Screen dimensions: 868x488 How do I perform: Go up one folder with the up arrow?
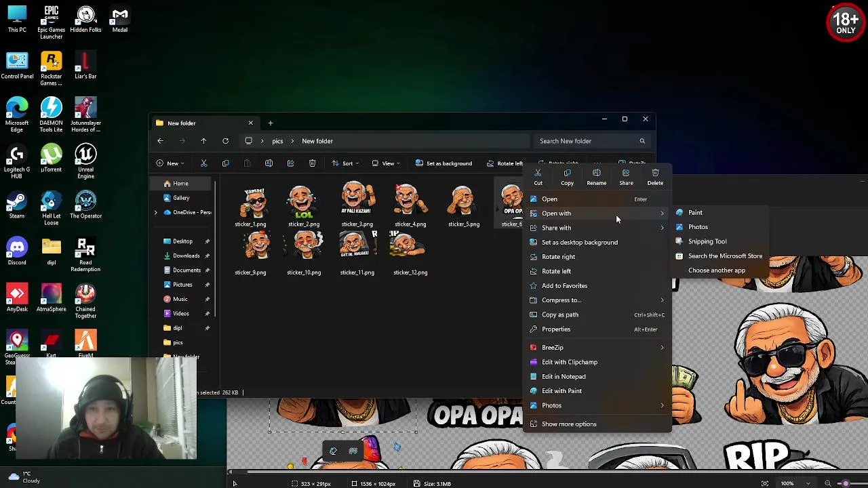coord(203,141)
